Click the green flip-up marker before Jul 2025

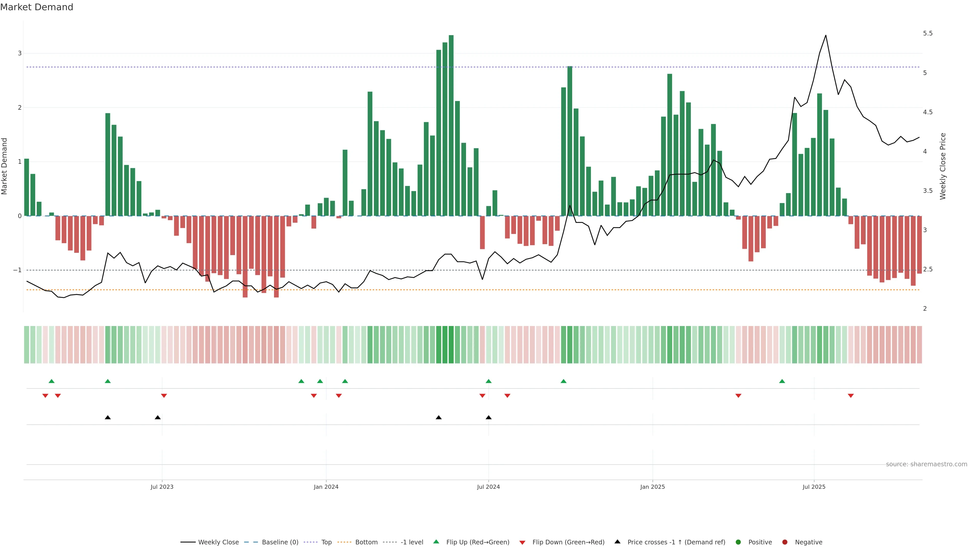pos(782,381)
